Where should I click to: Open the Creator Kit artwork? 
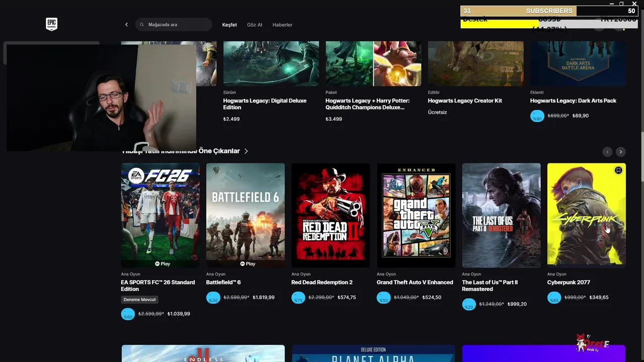tap(475, 63)
